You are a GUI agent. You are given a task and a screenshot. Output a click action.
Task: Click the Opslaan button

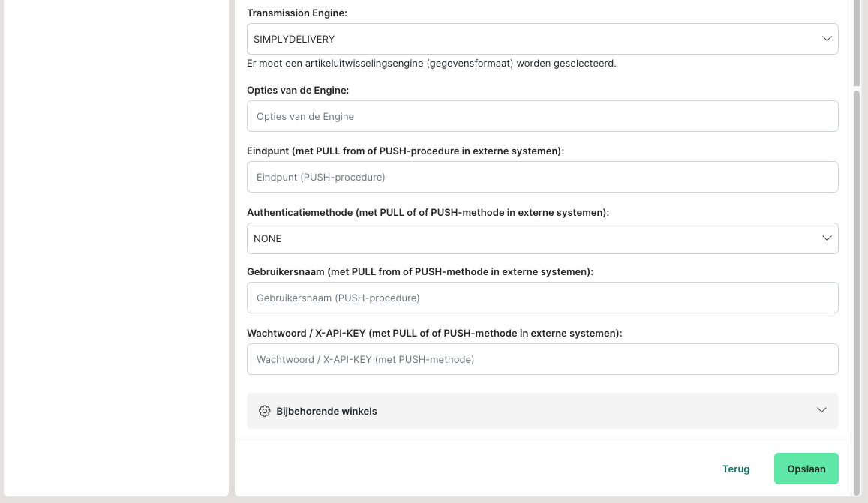click(806, 469)
